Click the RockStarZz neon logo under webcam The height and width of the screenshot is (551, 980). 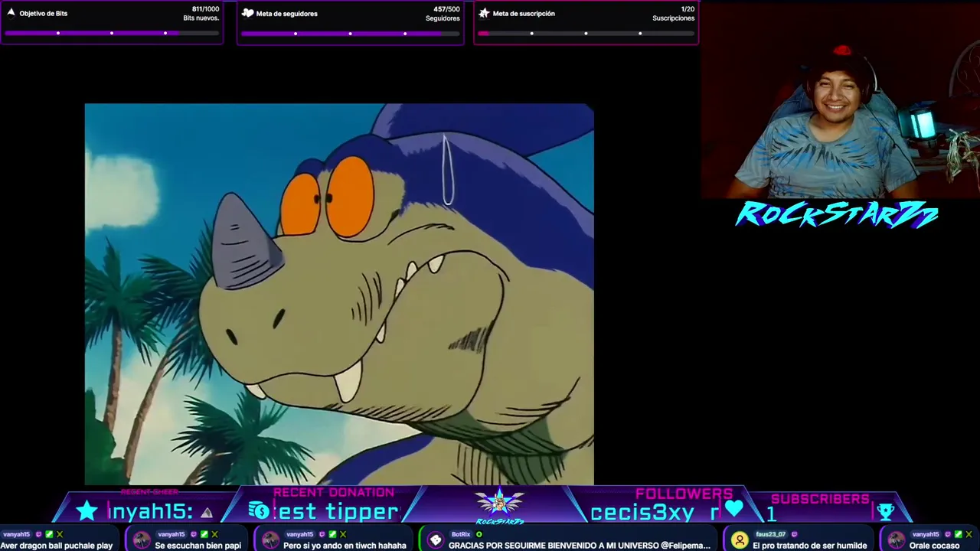837,214
